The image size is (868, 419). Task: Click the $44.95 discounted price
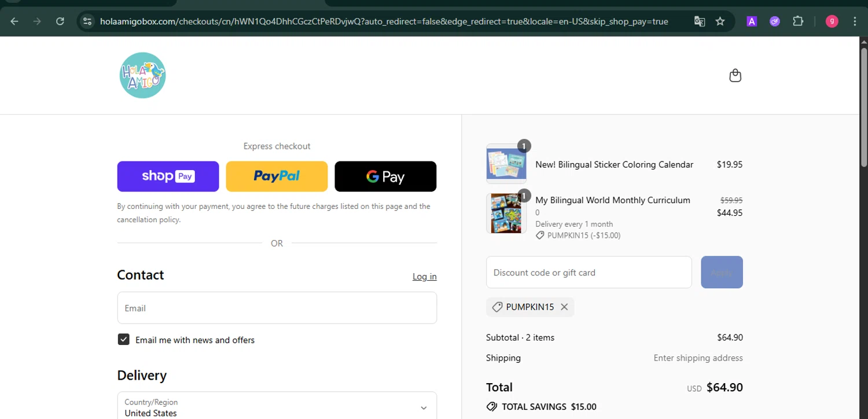click(729, 213)
